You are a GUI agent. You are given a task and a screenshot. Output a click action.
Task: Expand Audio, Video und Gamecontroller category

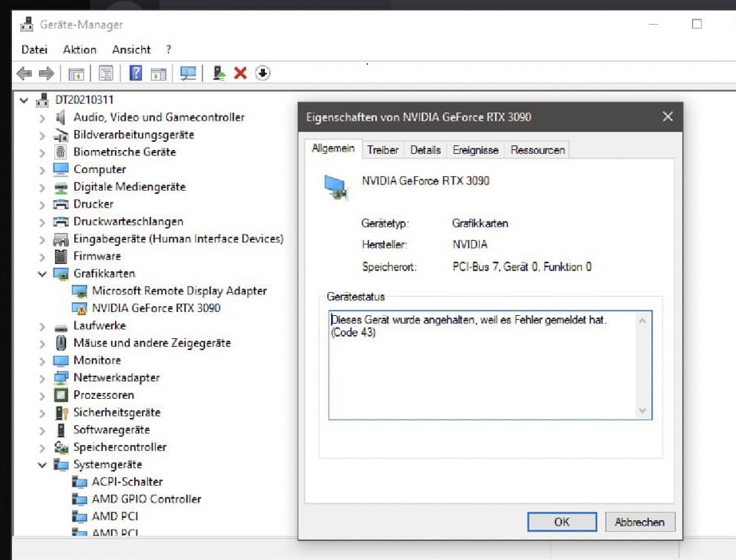[x=42, y=118]
